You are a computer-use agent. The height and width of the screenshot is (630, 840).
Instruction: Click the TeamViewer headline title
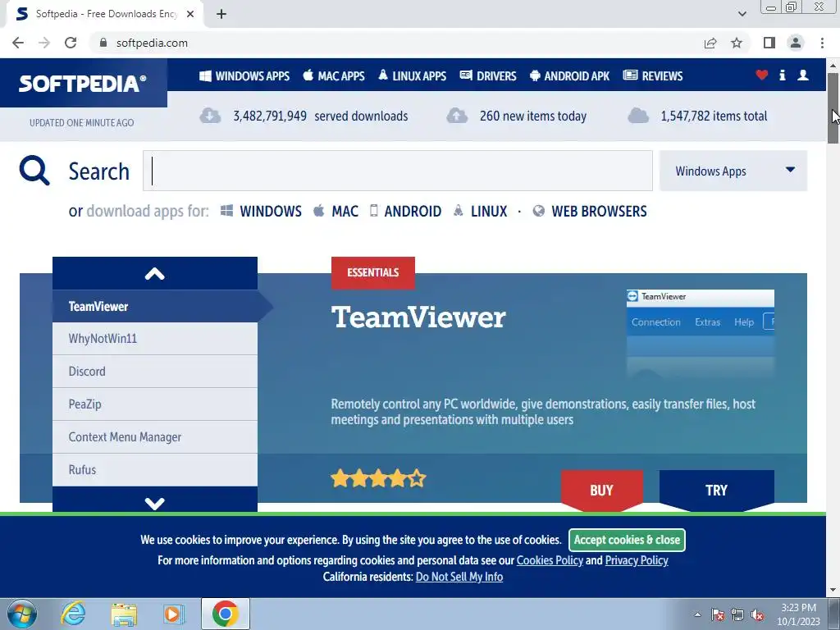418,317
